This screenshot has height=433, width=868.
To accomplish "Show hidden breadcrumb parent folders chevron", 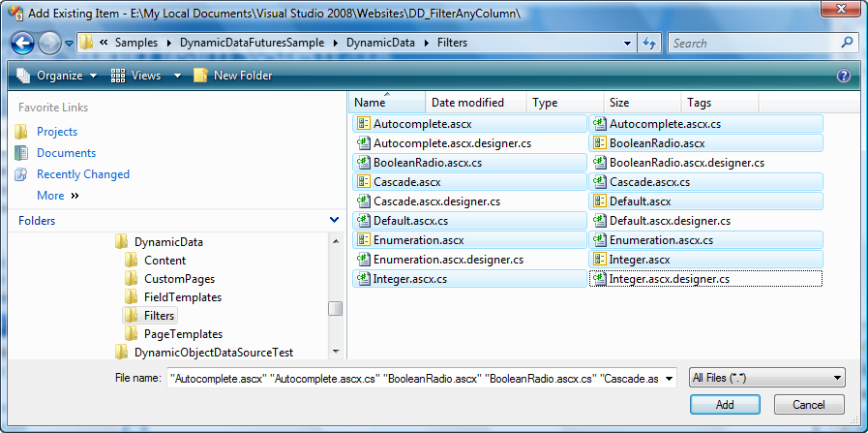I will pyautogui.click(x=103, y=43).
